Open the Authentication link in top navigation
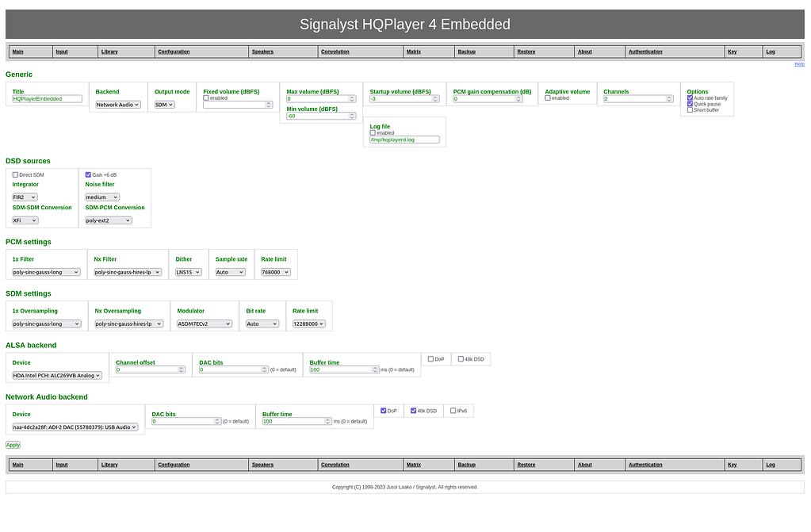The height and width of the screenshot is (532, 811). coord(645,52)
